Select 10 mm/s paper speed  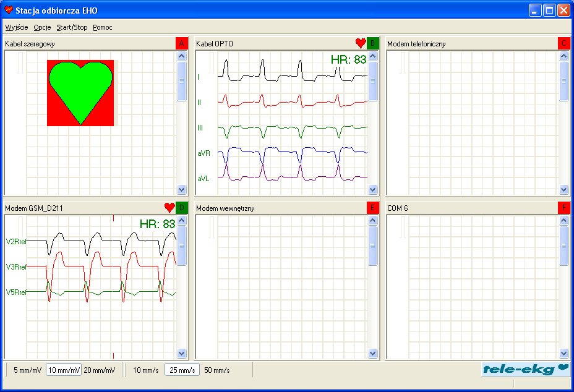tap(146, 370)
